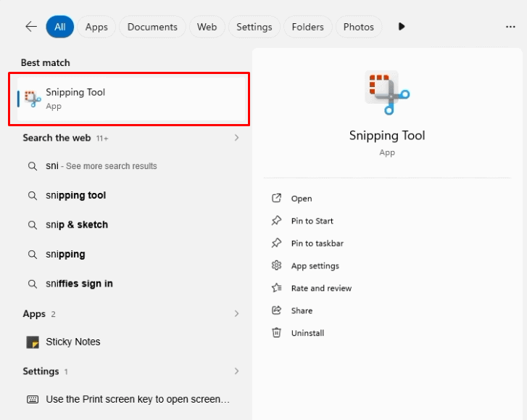Image resolution: width=527 pixels, height=420 pixels.
Task: Click the Apps section heading
Action: [34, 314]
